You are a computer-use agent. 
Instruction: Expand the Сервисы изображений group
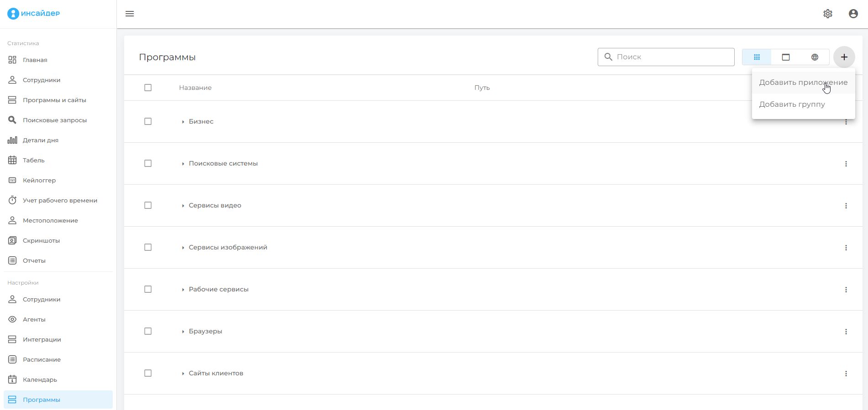(x=183, y=248)
